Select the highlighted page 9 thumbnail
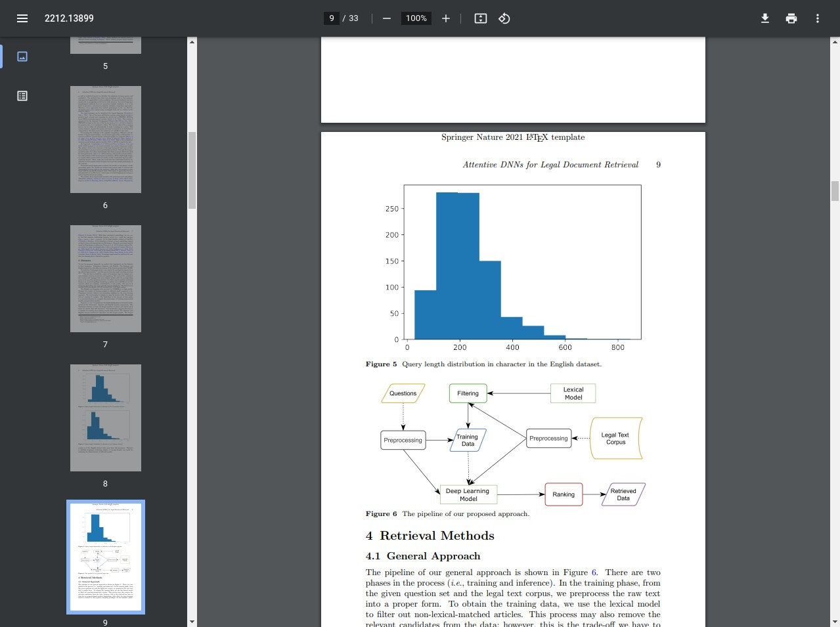This screenshot has width=840, height=627. 106,557
